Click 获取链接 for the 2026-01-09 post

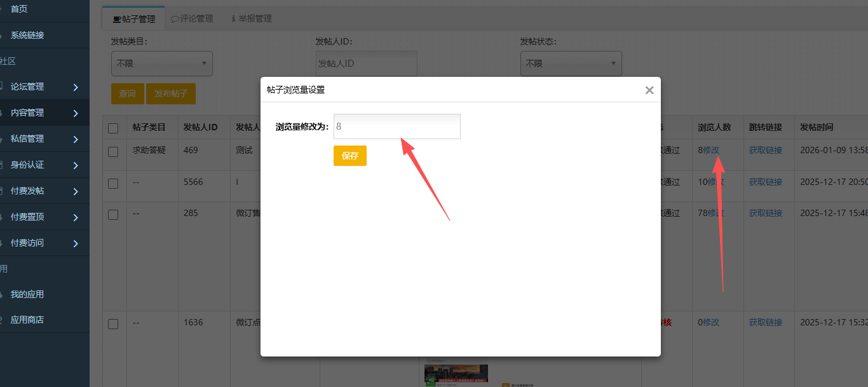point(765,151)
